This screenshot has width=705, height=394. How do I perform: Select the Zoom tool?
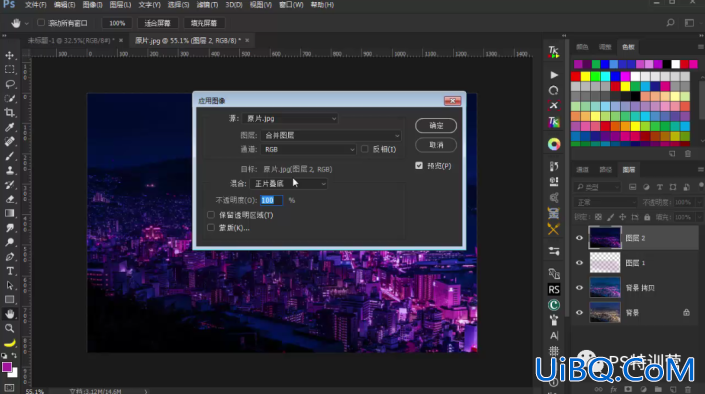[9, 328]
